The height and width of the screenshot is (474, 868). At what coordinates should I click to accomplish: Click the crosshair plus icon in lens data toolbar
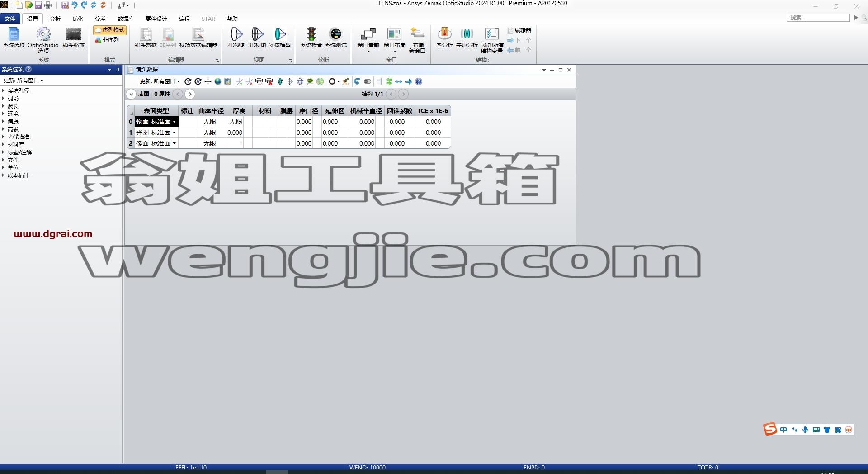[208, 81]
